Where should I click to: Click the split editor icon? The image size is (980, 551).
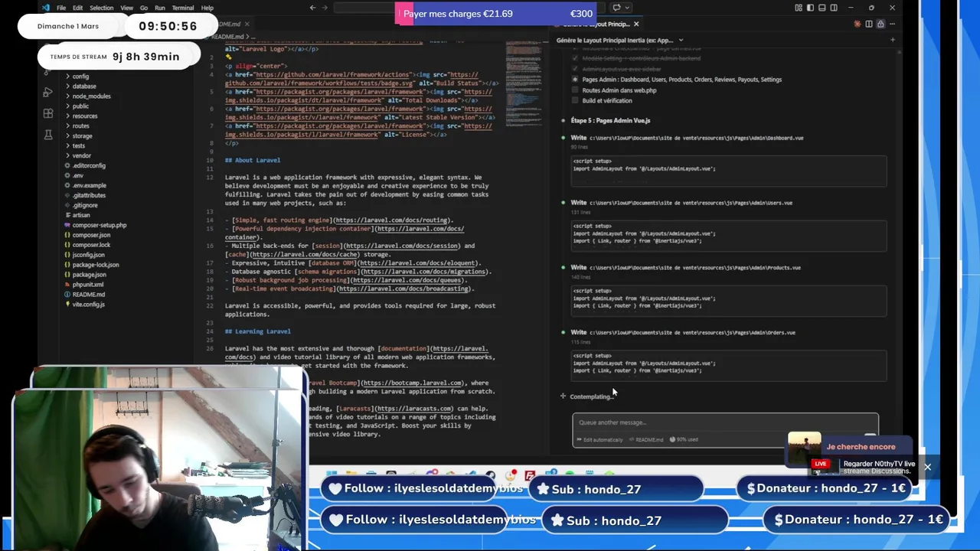(869, 24)
